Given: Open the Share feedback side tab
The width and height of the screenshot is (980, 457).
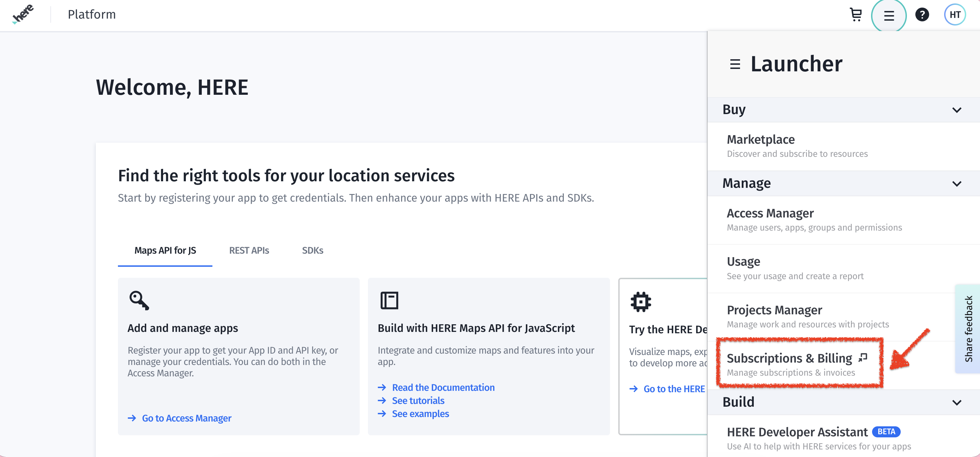Looking at the screenshot, I should coord(968,328).
